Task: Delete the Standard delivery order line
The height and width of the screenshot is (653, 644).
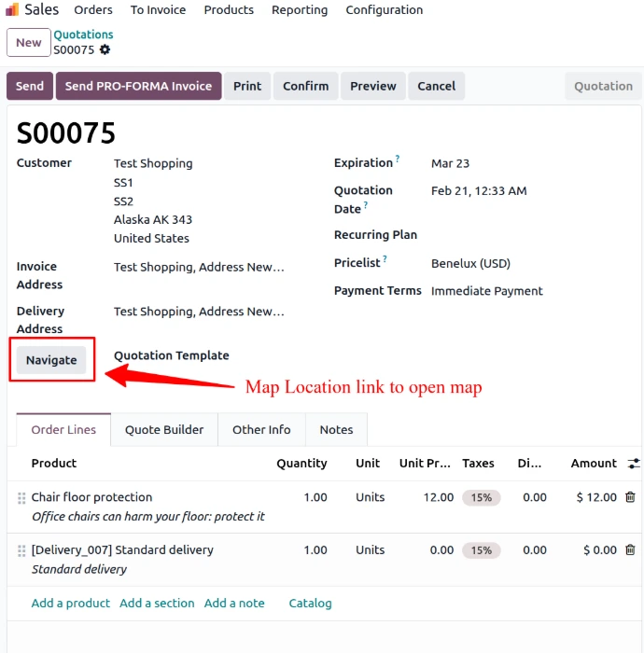Action: click(630, 550)
